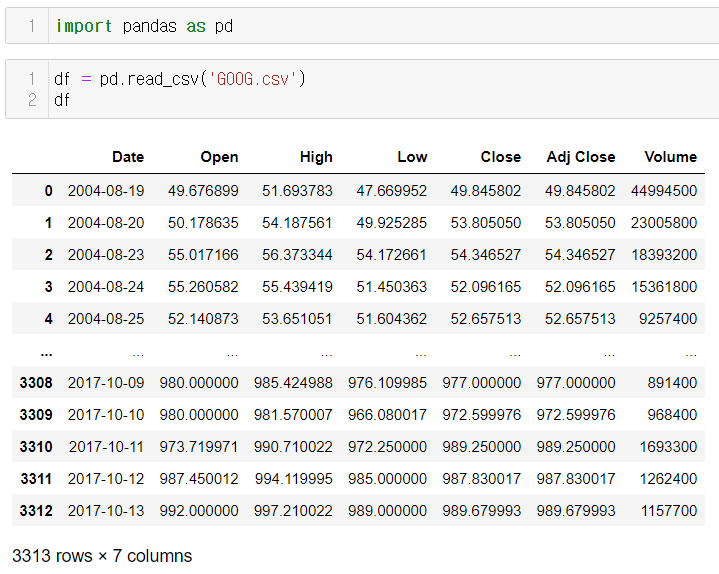The width and height of the screenshot is (719, 574).
Task: Select date cell 2017-10-11
Action: pos(106,447)
